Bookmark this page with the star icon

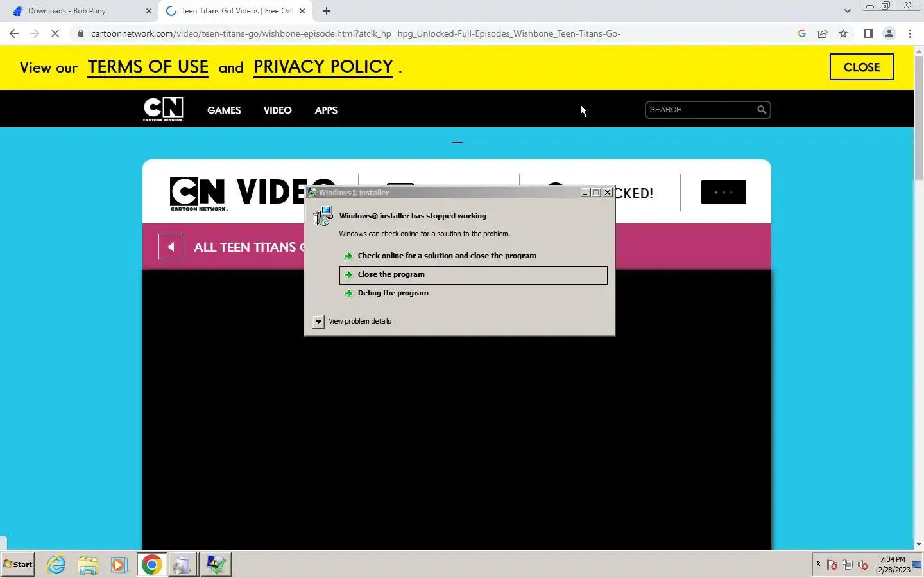(x=843, y=33)
